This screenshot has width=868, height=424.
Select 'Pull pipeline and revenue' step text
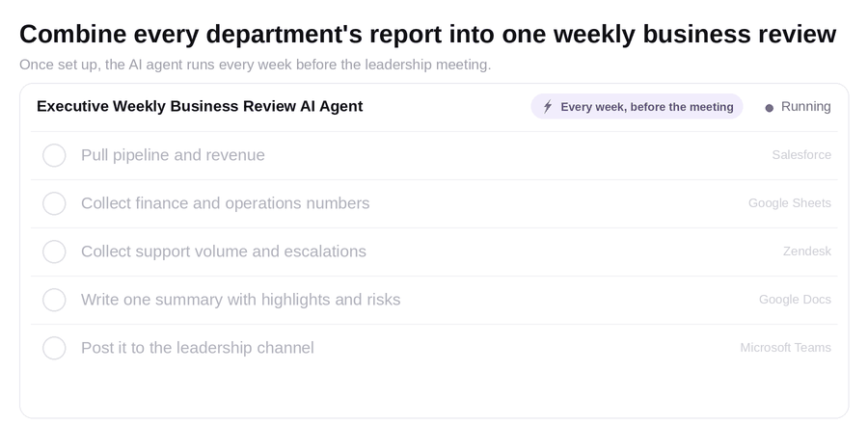click(173, 155)
